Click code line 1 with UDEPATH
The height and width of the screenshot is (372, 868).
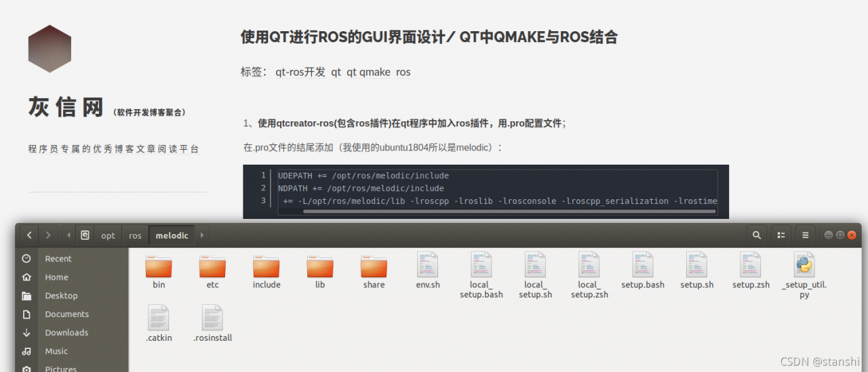(363, 175)
